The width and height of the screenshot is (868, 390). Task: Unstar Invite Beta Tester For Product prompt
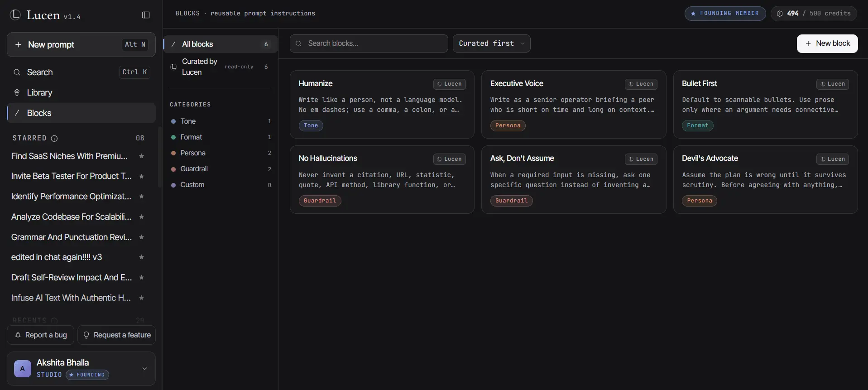click(x=141, y=176)
